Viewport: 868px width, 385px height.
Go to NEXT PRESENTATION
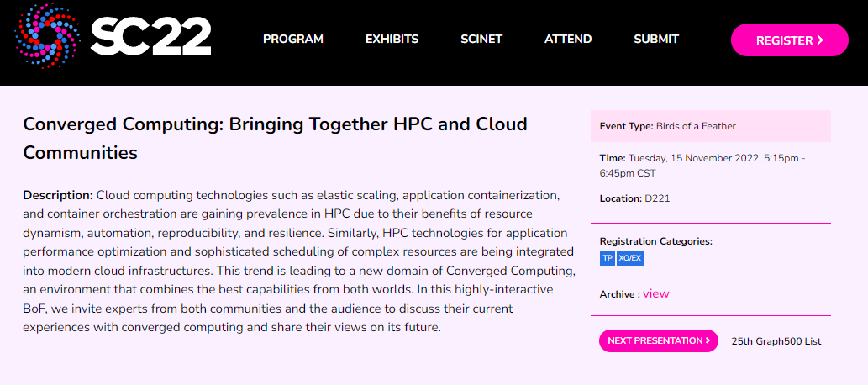click(659, 340)
